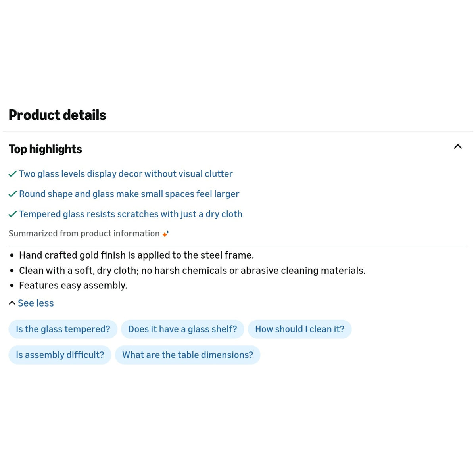Click the 'Features easy assembly' bullet
The image size is (476, 476).
pos(73,285)
